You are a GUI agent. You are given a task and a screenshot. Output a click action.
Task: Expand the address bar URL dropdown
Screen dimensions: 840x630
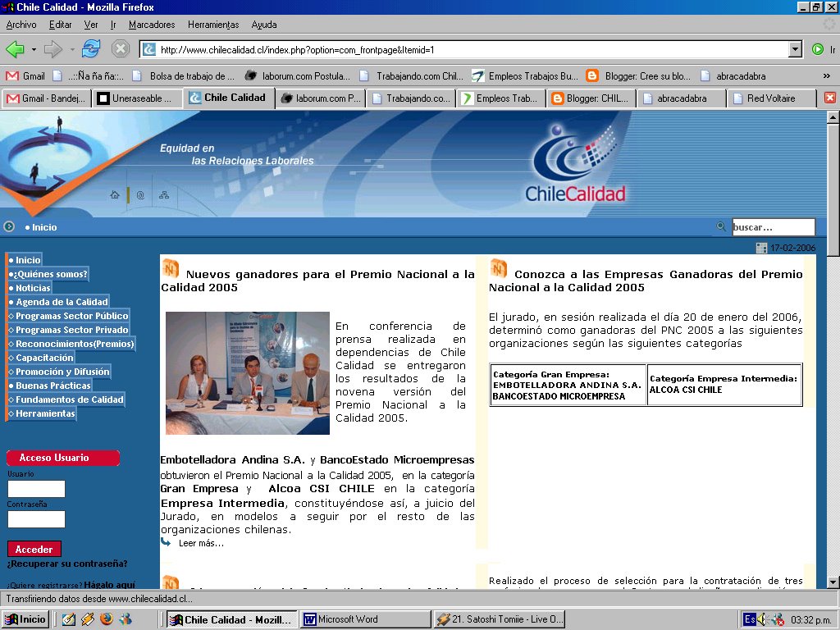796,50
